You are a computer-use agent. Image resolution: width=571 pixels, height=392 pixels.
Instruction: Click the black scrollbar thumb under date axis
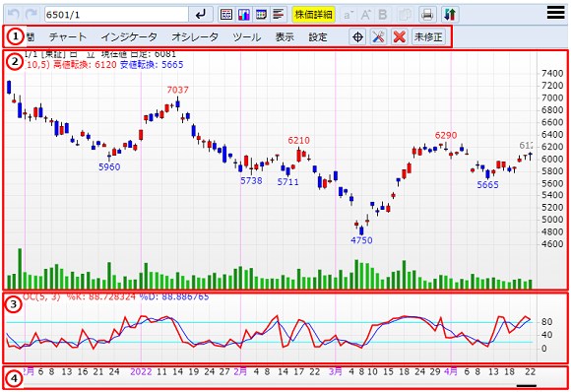coord(527,385)
